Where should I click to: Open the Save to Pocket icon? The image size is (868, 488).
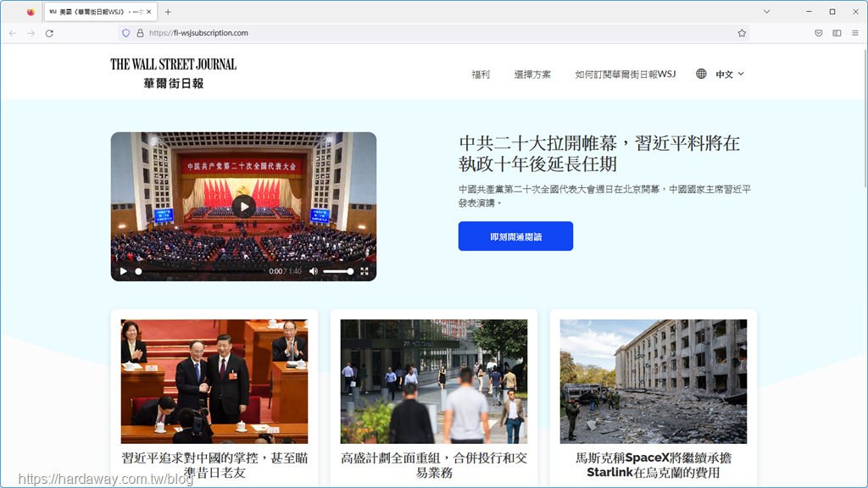(818, 33)
